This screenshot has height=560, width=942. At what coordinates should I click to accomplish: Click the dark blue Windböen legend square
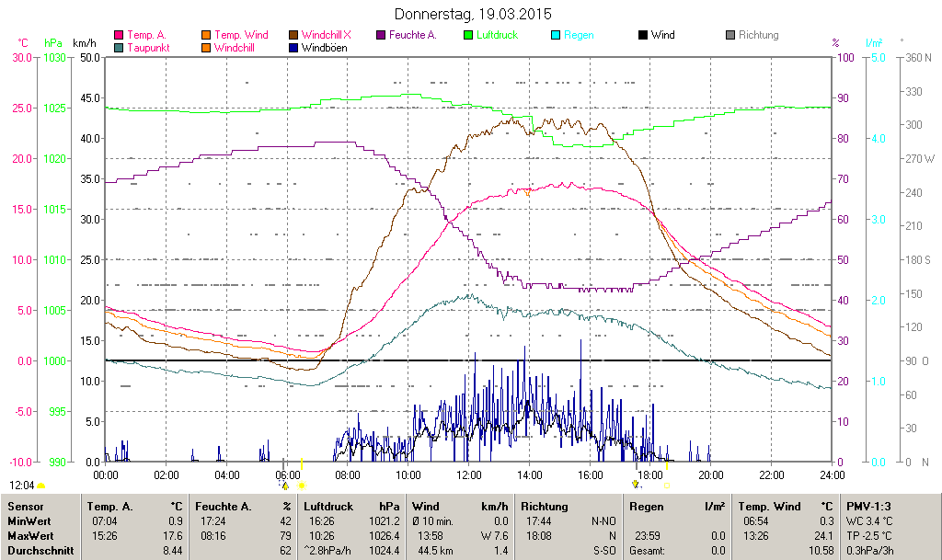(x=293, y=48)
